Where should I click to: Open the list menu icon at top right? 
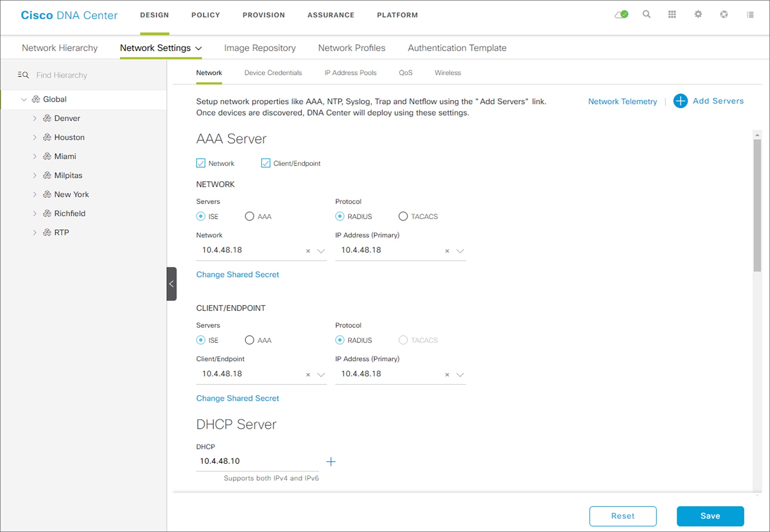tap(750, 15)
